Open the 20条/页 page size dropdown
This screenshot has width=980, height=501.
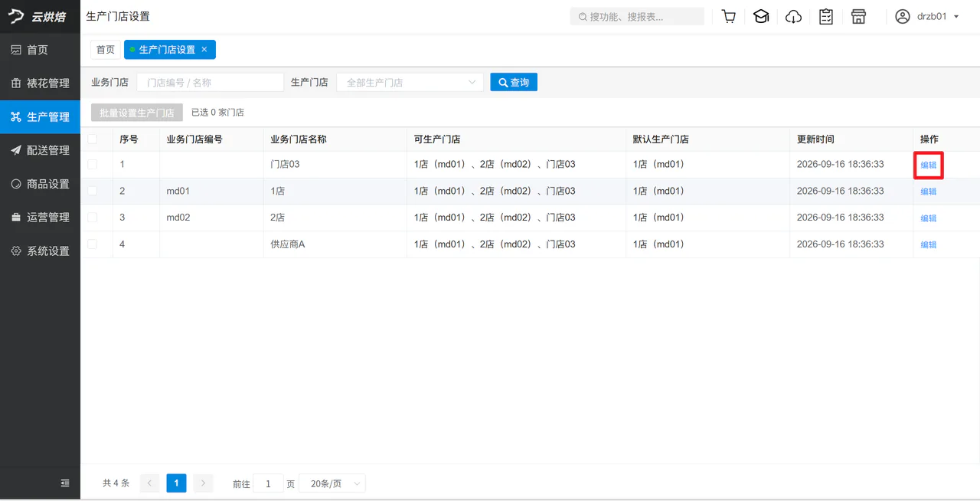pos(332,483)
